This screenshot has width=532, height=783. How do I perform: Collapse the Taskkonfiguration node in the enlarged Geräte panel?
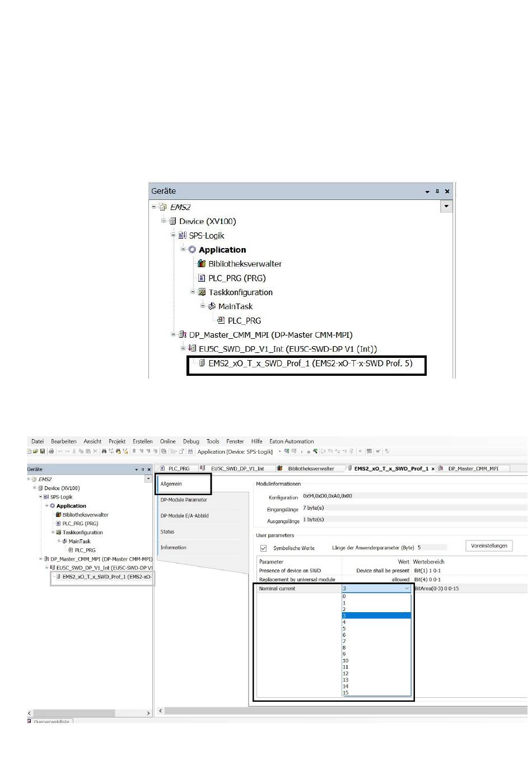(x=193, y=292)
